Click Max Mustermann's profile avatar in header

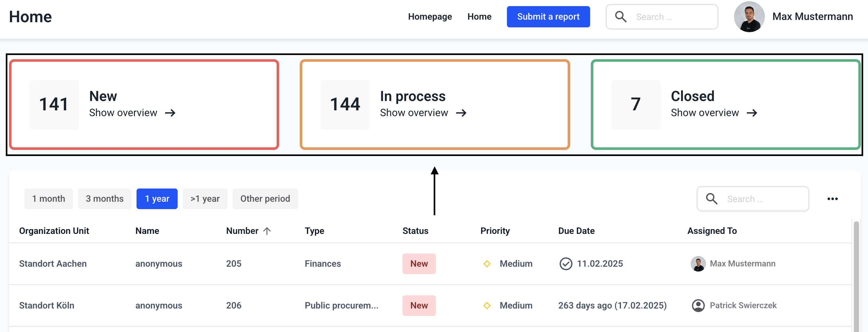(x=749, y=16)
